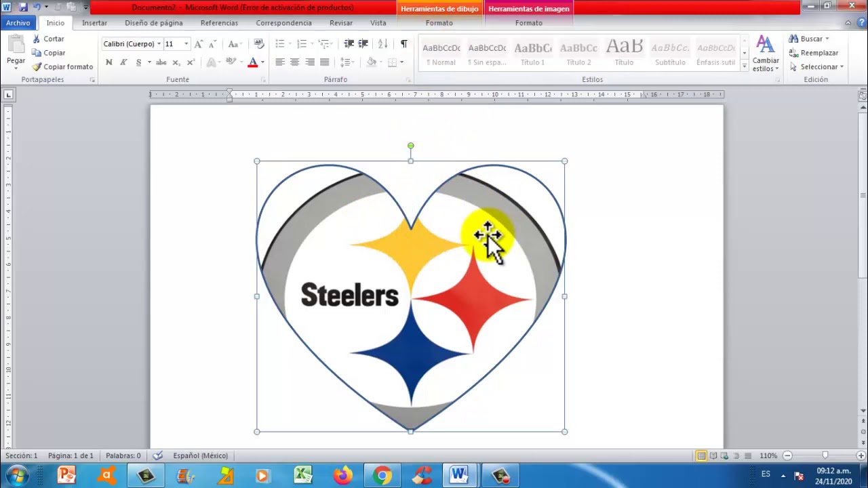Expand the font size dropdown
The image size is (868, 488).
pyautogui.click(x=186, y=44)
